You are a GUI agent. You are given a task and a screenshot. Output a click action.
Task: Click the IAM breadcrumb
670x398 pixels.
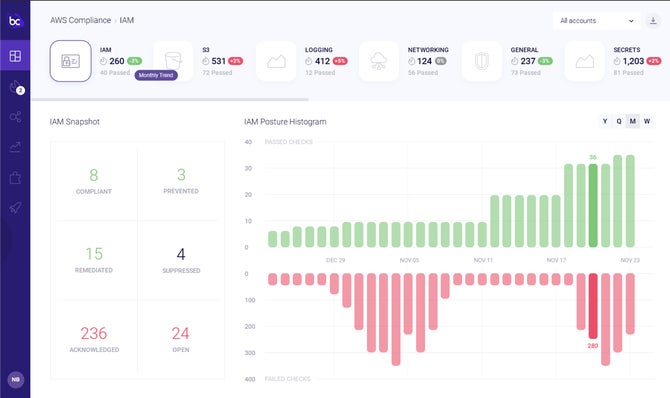coord(126,20)
